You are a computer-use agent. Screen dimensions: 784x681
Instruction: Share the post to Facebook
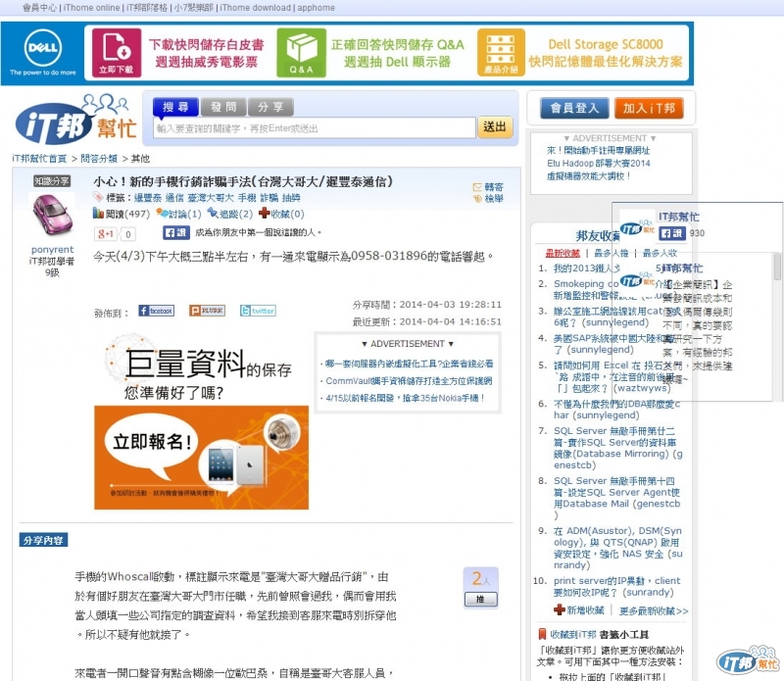click(x=157, y=311)
